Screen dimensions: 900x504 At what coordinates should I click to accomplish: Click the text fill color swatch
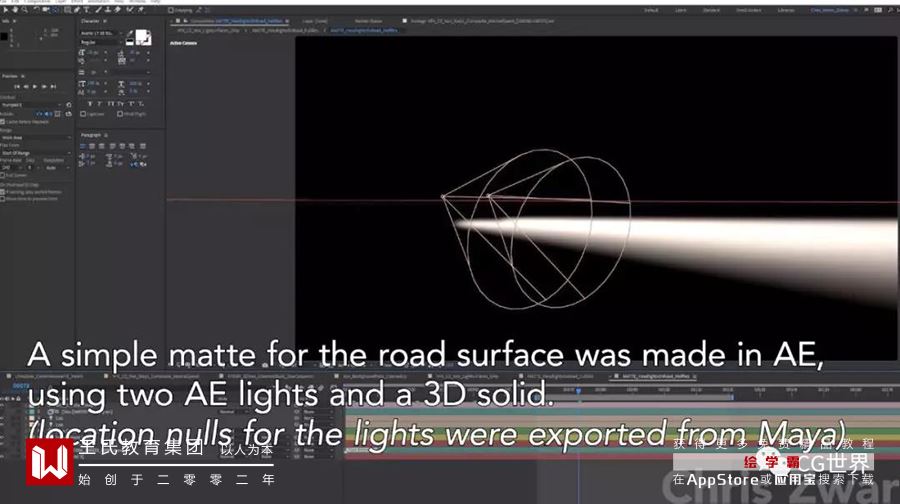click(x=141, y=34)
